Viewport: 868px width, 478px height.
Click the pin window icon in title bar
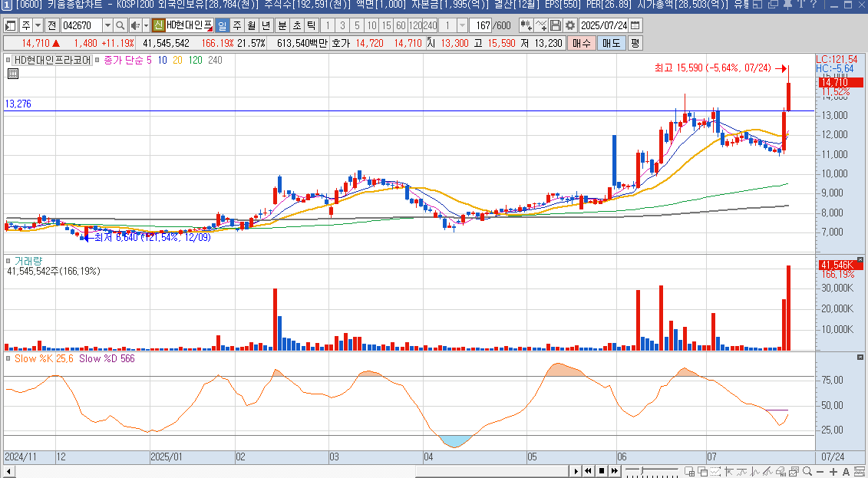pos(787,5)
